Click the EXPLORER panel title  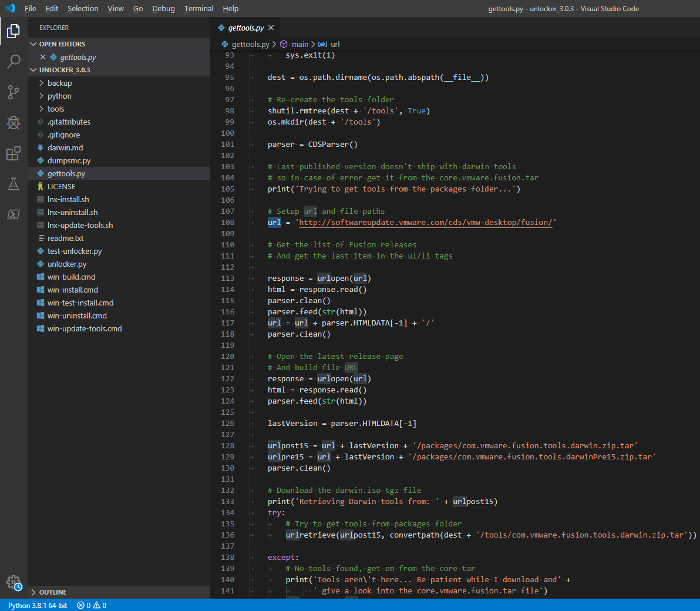click(x=54, y=28)
